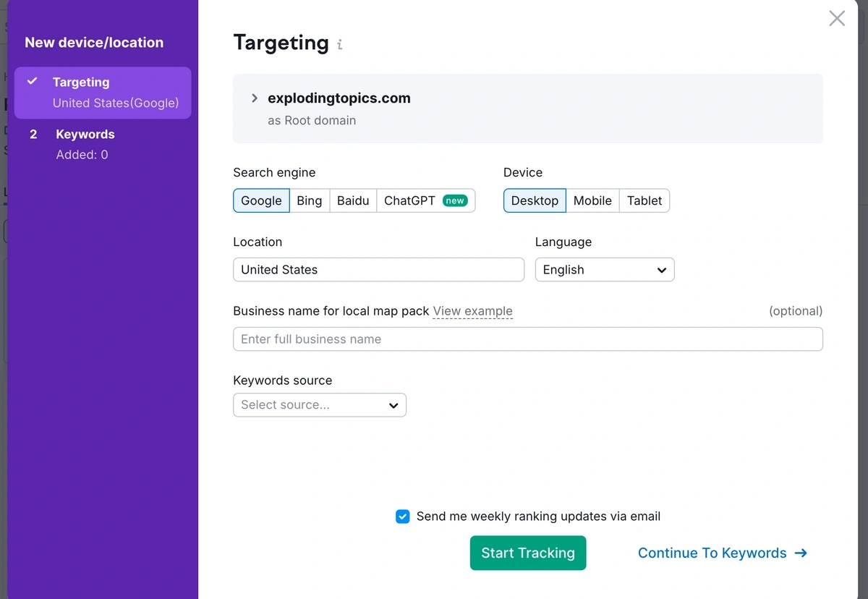The image size is (868, 599).
Task: Expand the explodingtopics.com domain chevron
Action: 255,98
